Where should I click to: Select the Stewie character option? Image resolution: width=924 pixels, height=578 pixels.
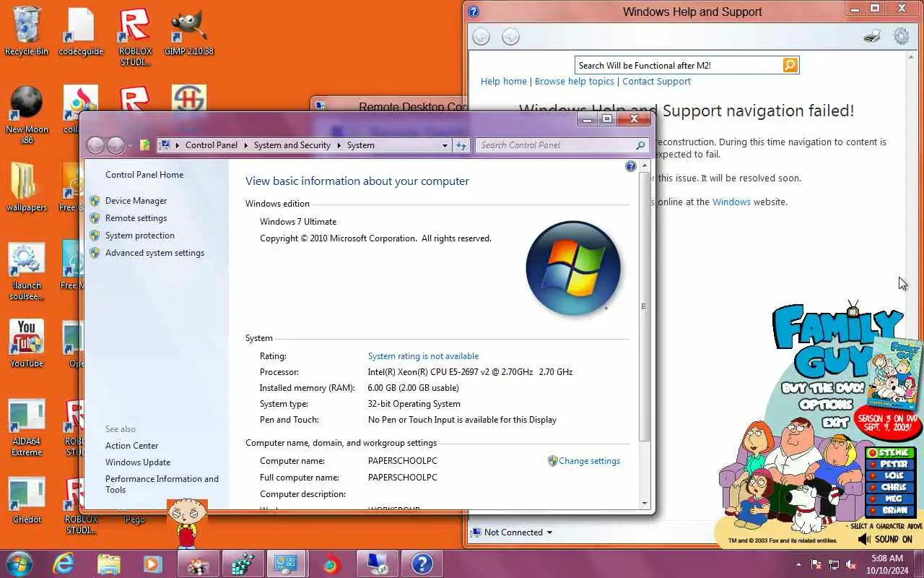(x=890, y=453)
